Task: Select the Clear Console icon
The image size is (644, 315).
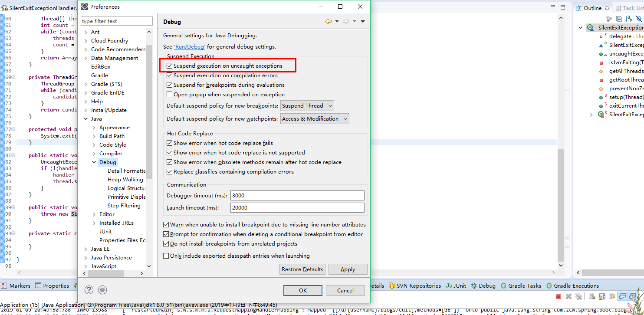Action: coord(591,296)
